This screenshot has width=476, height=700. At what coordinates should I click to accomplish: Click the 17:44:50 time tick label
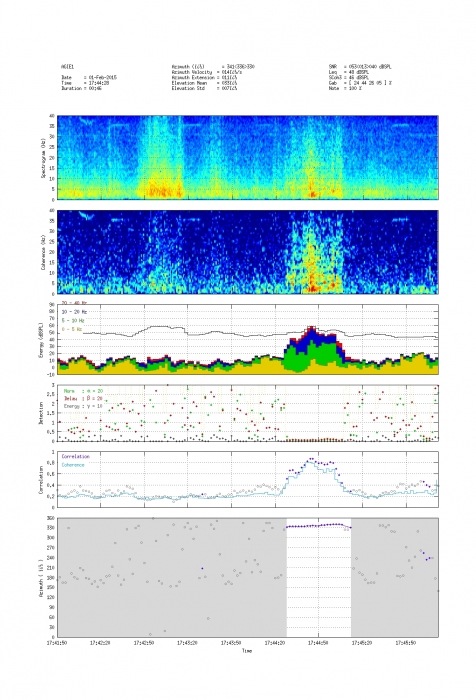coord(318,643)
